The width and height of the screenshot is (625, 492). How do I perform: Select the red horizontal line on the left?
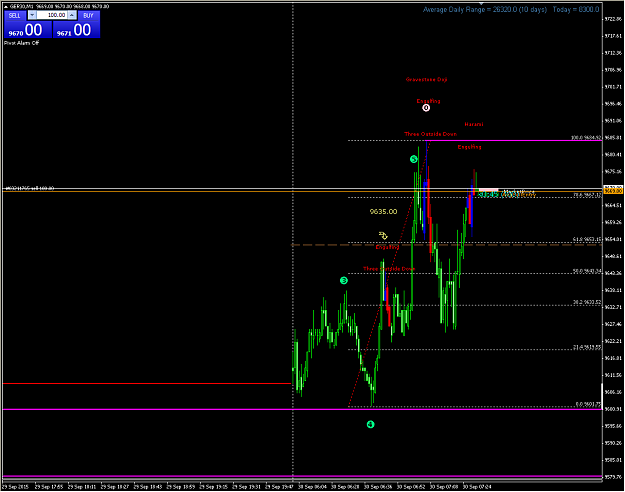(x=147, y=384)
